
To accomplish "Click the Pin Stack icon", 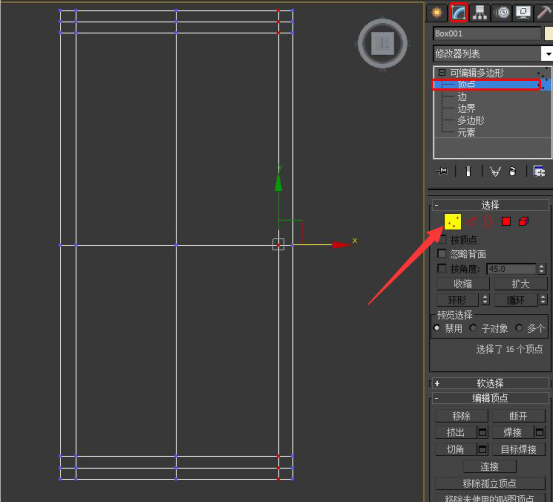I will (442, 171).
